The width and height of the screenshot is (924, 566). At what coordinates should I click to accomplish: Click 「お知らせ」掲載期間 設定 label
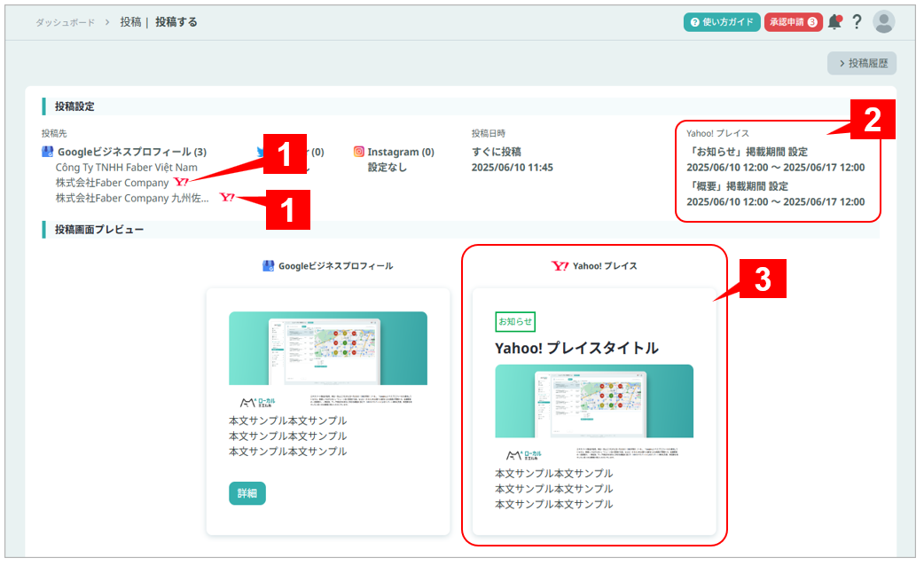tap(748, 152)
